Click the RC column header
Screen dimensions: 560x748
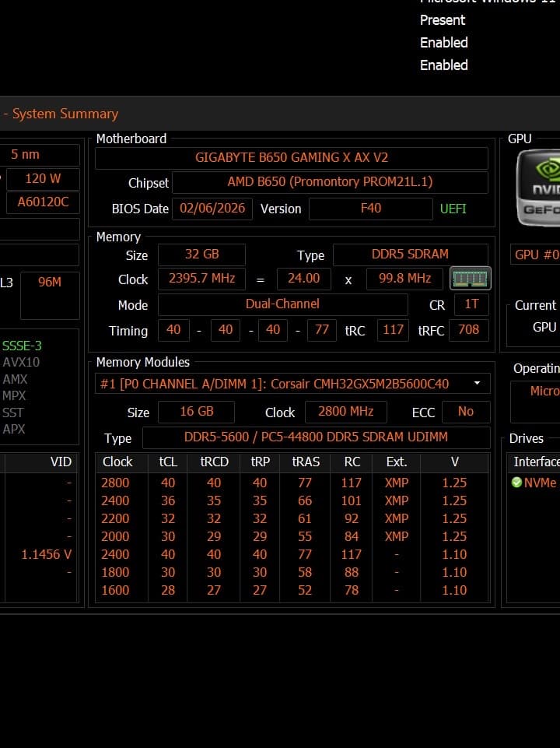pos(352,462)
